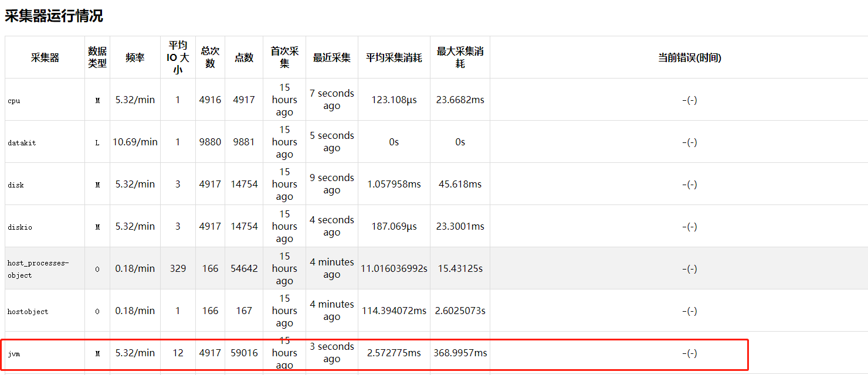The height and width of the screenshot is (375, 868).
Task: Click the hostobject collector name
Action: tap(28, 311)
